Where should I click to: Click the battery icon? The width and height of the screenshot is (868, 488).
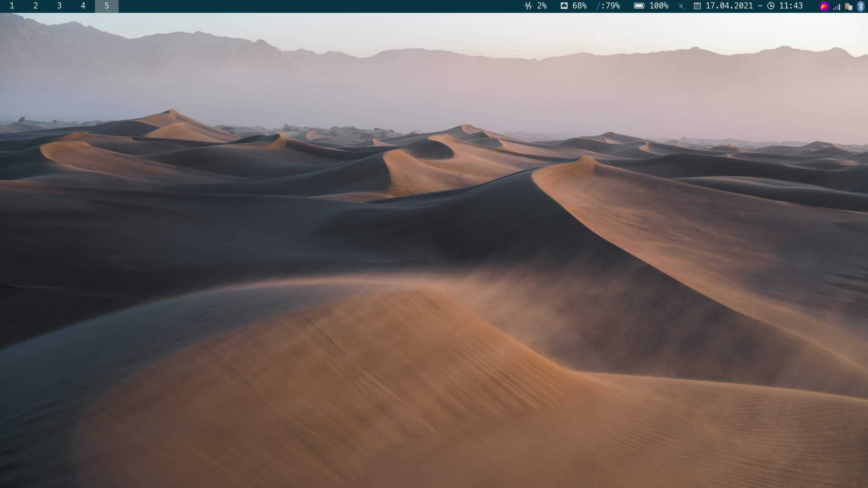coord(639,6)
